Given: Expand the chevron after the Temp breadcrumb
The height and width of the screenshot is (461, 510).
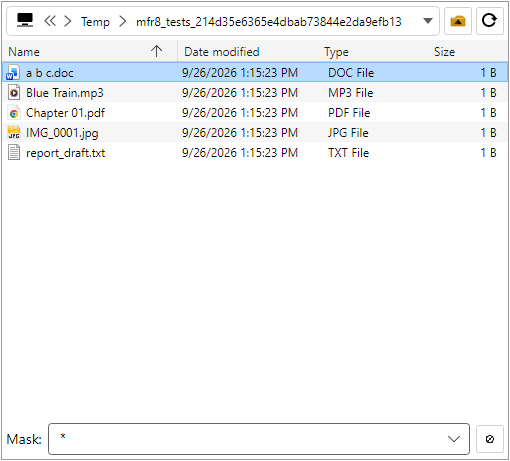Looking at the screenshot, I should pos(123,21).
